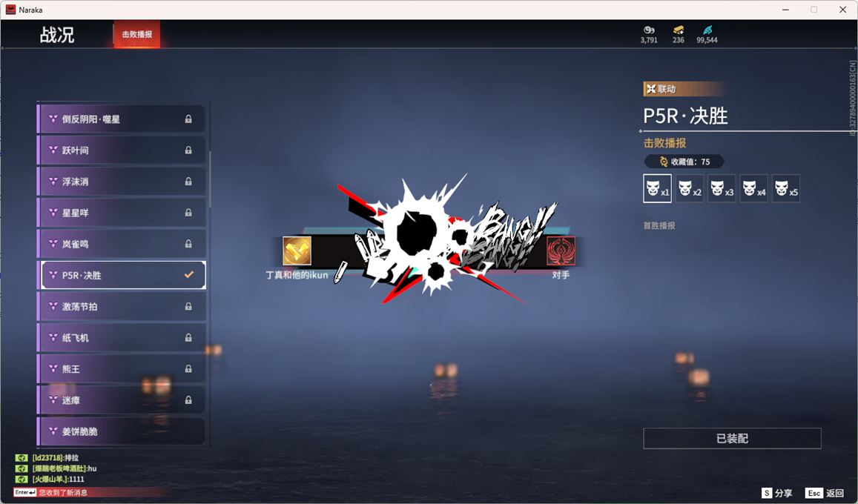Select the x4 mask kill streak icon
The height and width of the screenshot is (504, 858).
coord(753,188)
